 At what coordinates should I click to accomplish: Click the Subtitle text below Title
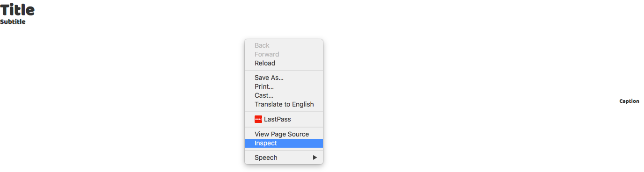point(13,21)
